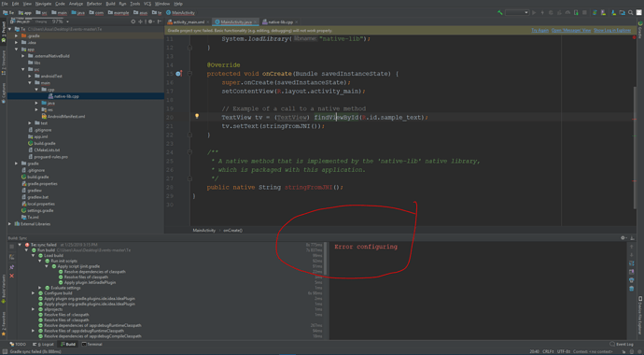The width and height of the screenshot is (644, 355).
Task: Click the yellow lightbulb intention icon
Action: pyautogui.click(x=197, y=116)
